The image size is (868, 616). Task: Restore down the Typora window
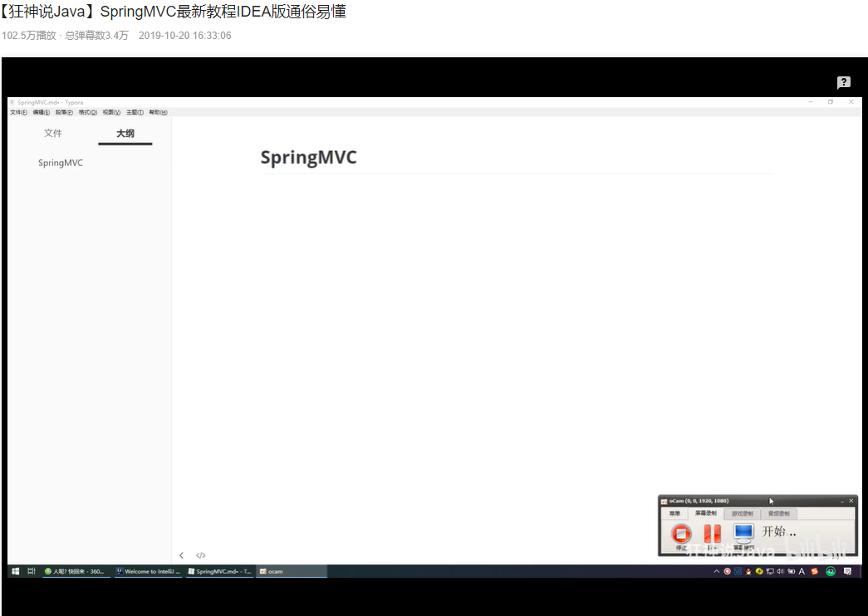coord(831,102)
